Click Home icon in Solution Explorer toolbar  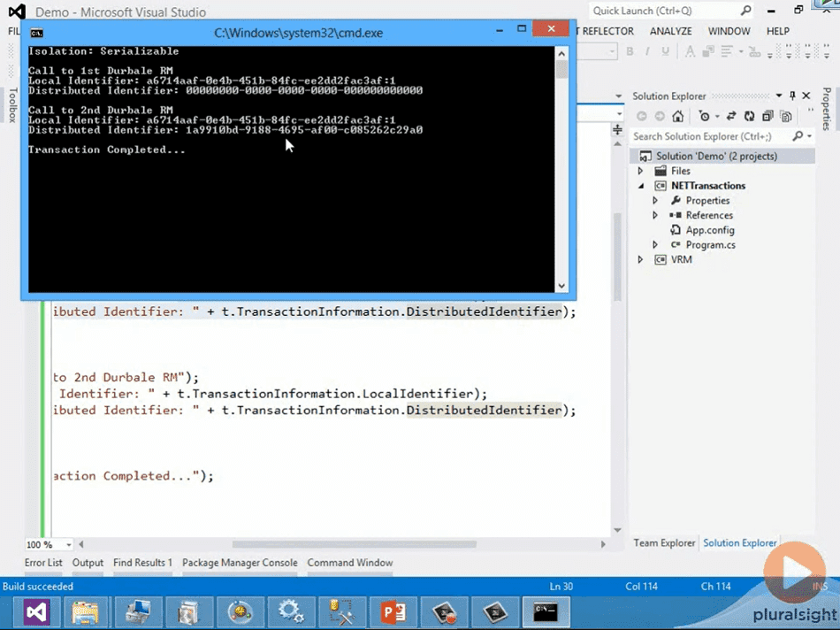[677, 116]
